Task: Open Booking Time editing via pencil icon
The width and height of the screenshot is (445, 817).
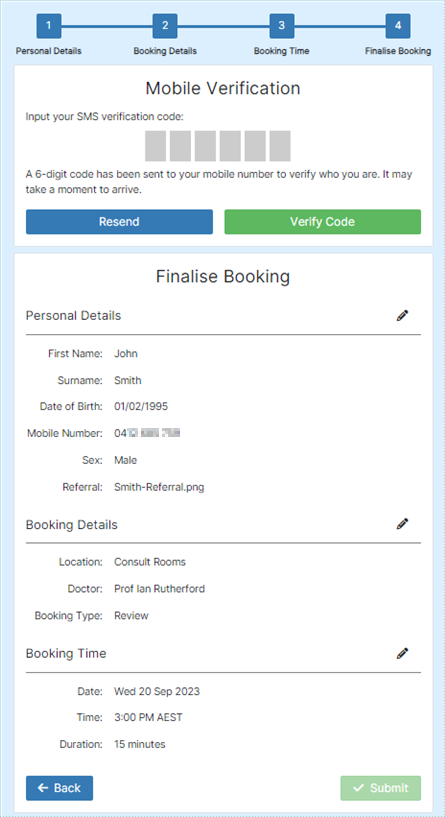Action: click(402, 653)
